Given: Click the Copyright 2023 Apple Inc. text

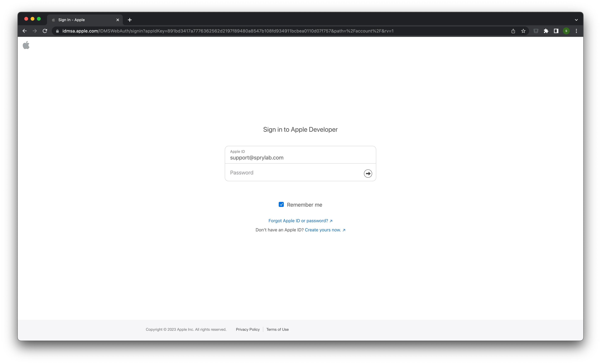Looking at the screenshot, I should tap(186, 329).
